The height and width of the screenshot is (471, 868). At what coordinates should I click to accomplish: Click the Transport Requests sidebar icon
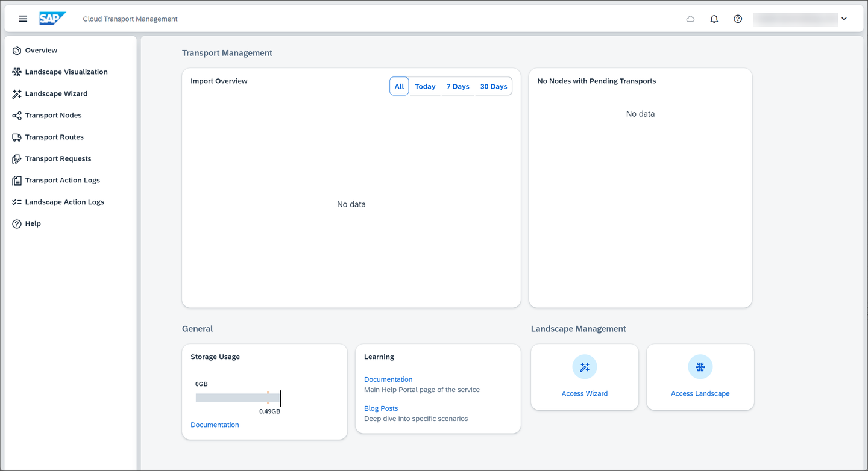[x=17, y=159]
